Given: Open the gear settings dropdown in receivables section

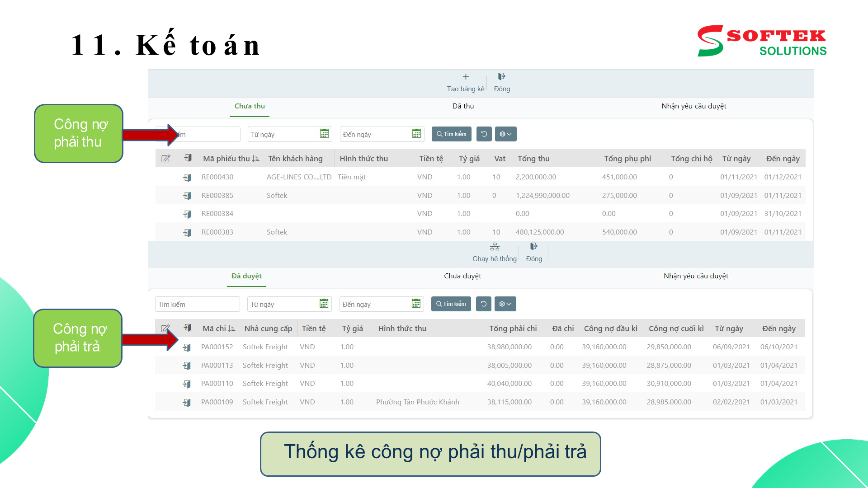Looking at the screenshot, I should pyautogui.click(x=505, y=134).
